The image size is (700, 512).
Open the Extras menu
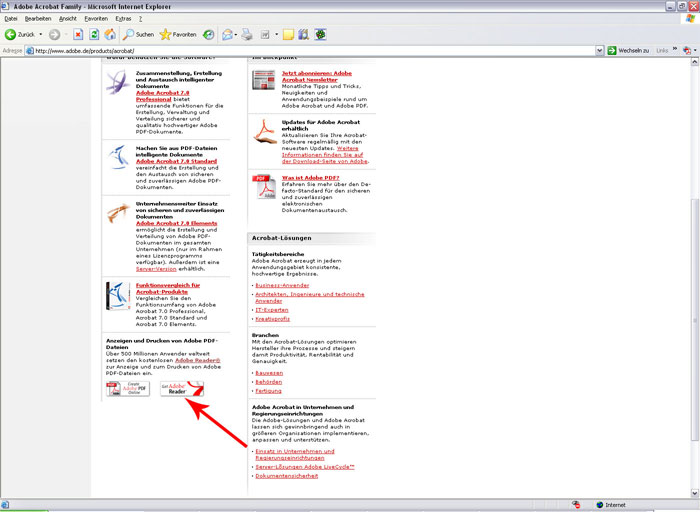[123, 19]
